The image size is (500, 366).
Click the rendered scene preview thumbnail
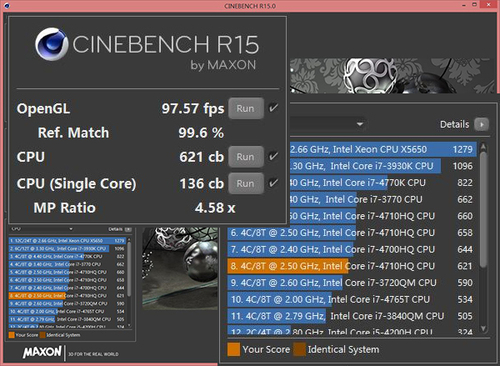pos(180,269)
